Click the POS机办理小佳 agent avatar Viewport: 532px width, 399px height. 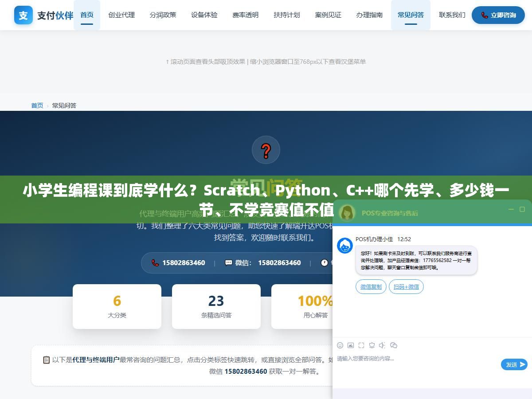pyautogui.click(x=345, y=246)
